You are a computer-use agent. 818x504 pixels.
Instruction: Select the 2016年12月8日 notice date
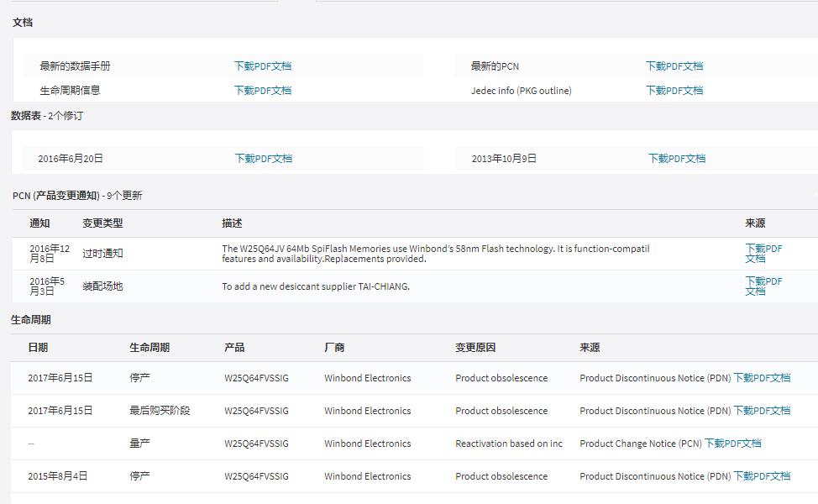click(x=50, y=253)
